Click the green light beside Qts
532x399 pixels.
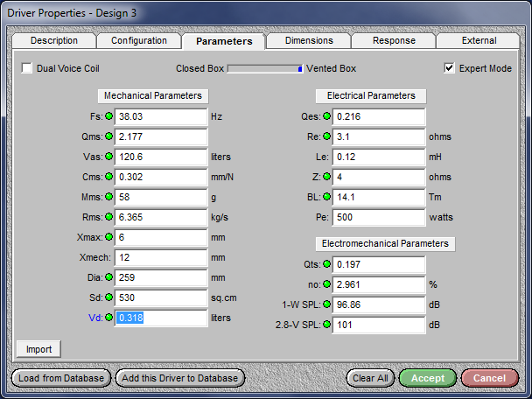coord(326,264)
